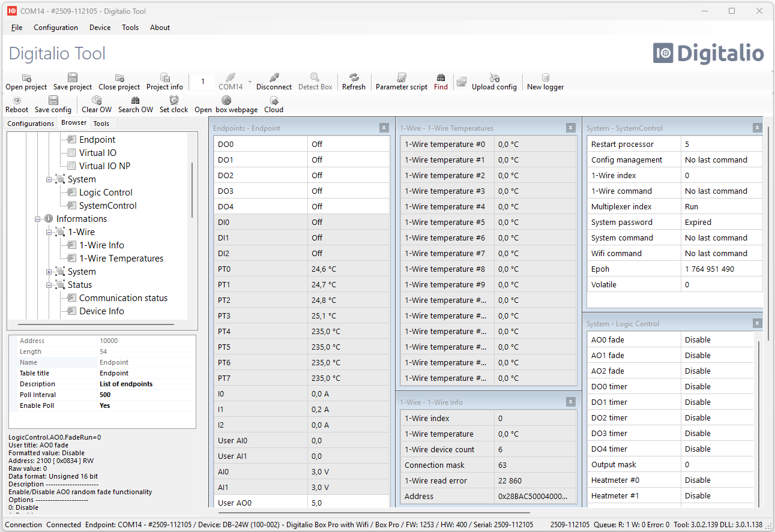Image resolution: width=775 pixels, height=532 pixels.
Task: Open the Configuration menu
Action: pos(56,28)
